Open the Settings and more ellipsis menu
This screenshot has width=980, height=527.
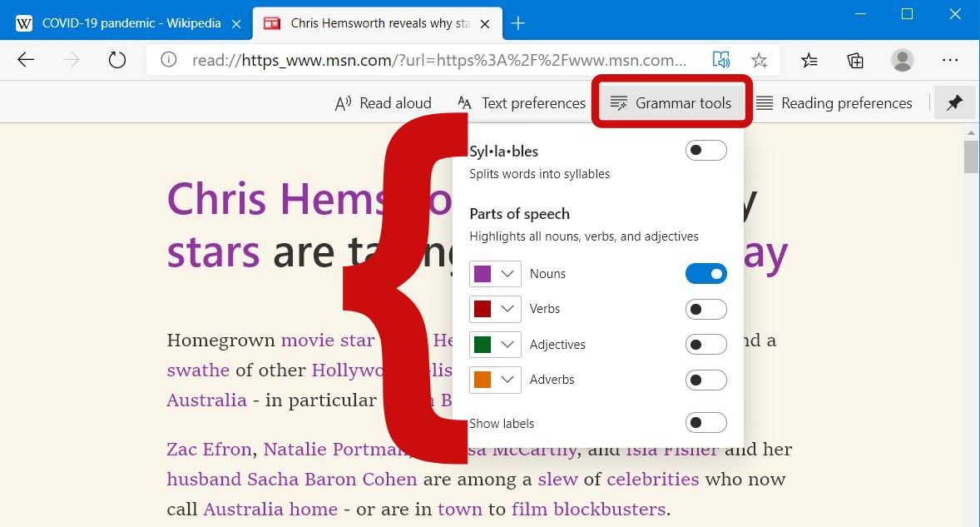coord(950,60)
